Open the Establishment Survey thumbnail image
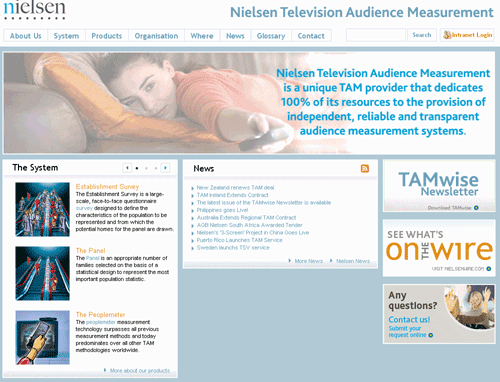The width and height of the screenshot is (500, 382). 42,209
